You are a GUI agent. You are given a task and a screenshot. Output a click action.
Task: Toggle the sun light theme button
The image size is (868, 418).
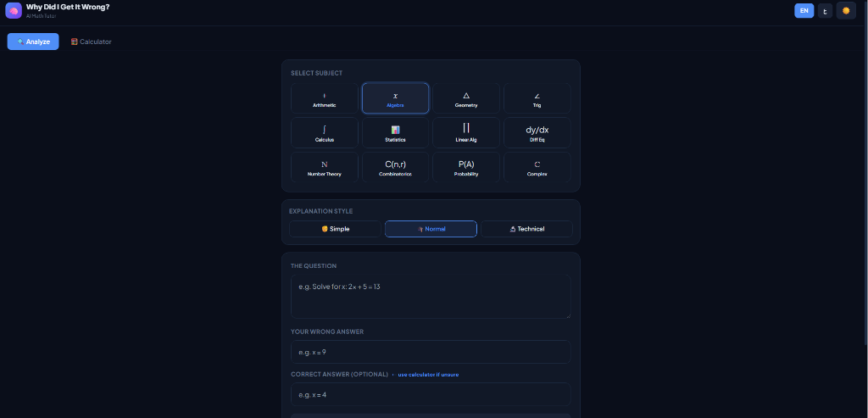click(x=846, y=10)
